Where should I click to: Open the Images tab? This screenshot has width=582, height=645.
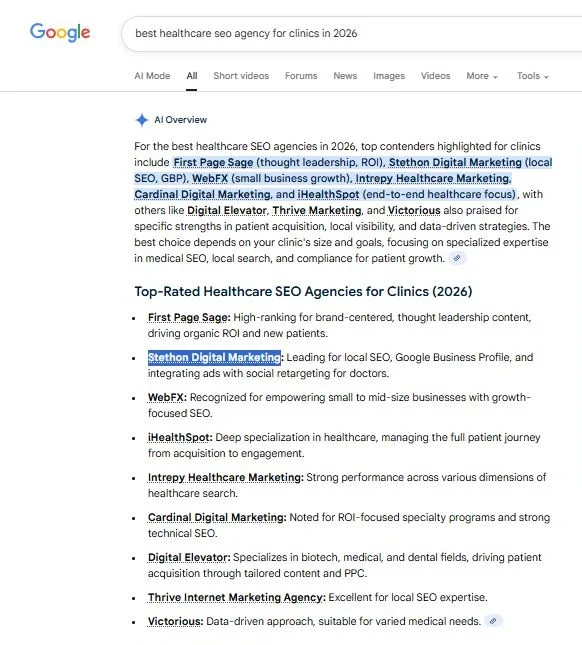tap(389, 76)
